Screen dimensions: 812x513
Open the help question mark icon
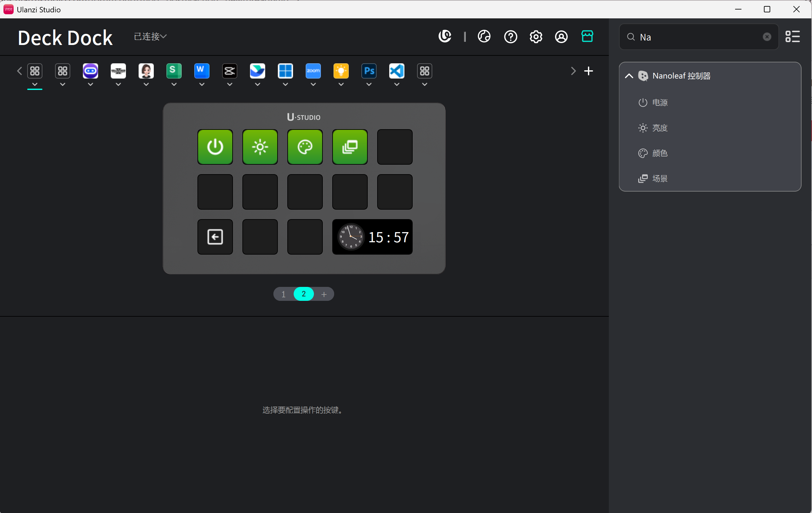510,36
